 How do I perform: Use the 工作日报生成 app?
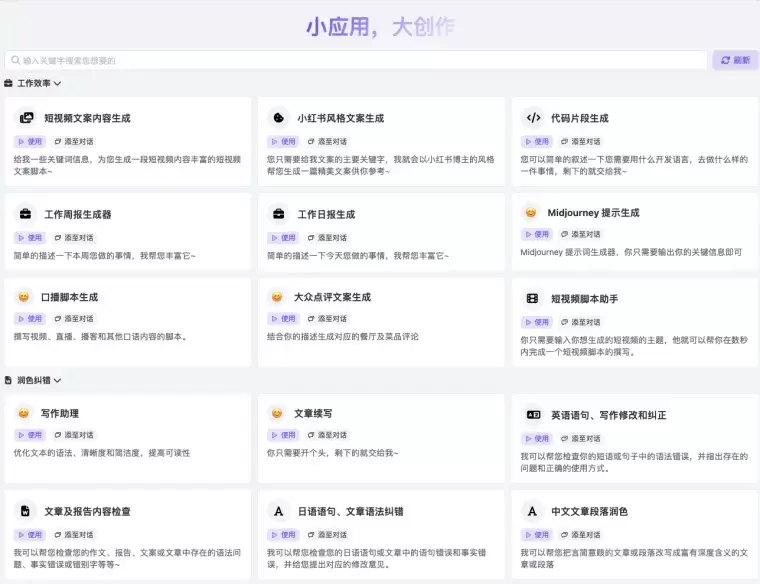coord(284,237)
